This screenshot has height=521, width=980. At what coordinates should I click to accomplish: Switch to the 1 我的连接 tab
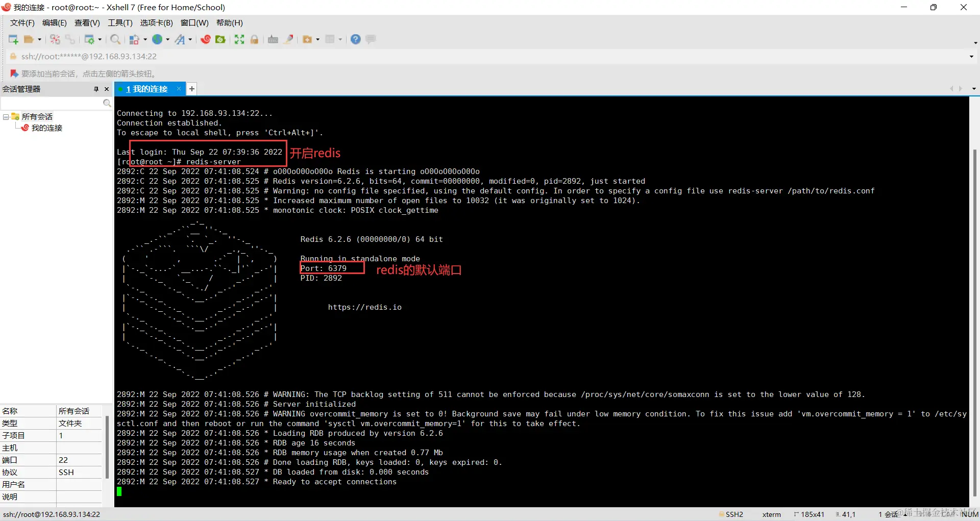click(147, 89)
